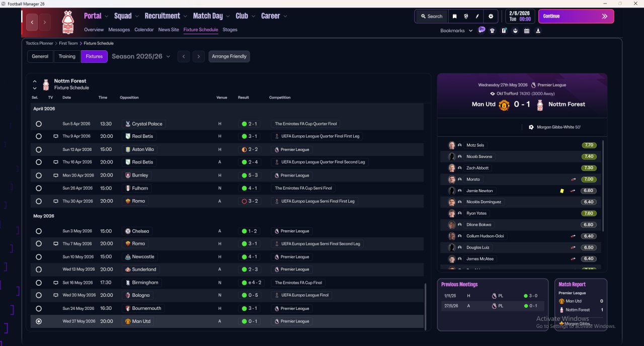Click the Search button
Screen dimensions: 644x346
(431, 16)
